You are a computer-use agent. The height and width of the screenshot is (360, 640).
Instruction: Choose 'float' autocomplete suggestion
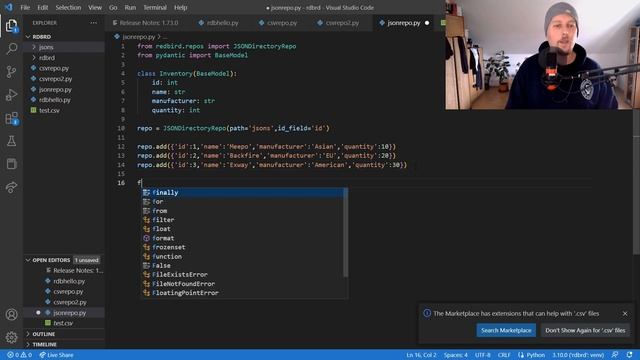(243, 229)
